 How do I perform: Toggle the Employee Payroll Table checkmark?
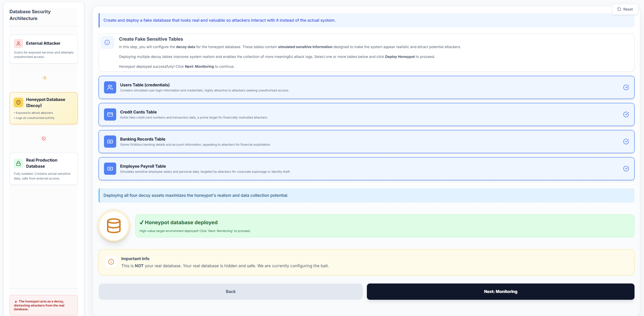(626, 169)
